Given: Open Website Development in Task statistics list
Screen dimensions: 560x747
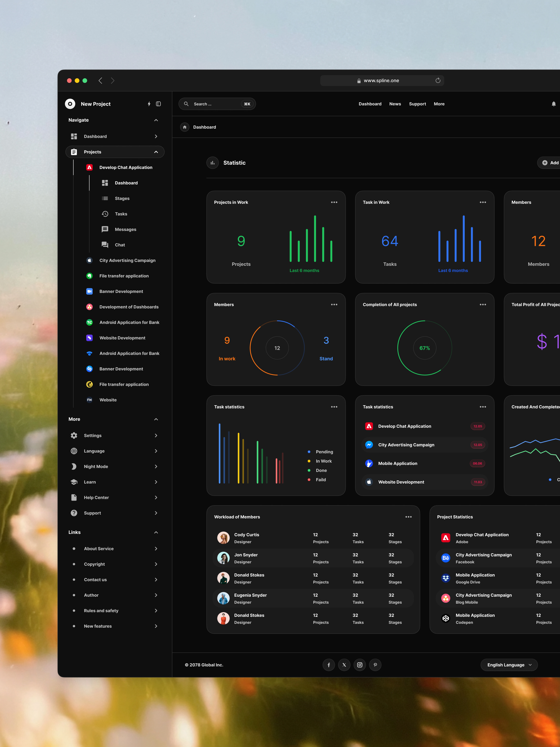Looking at the screenshot, I should coord(425,482).
